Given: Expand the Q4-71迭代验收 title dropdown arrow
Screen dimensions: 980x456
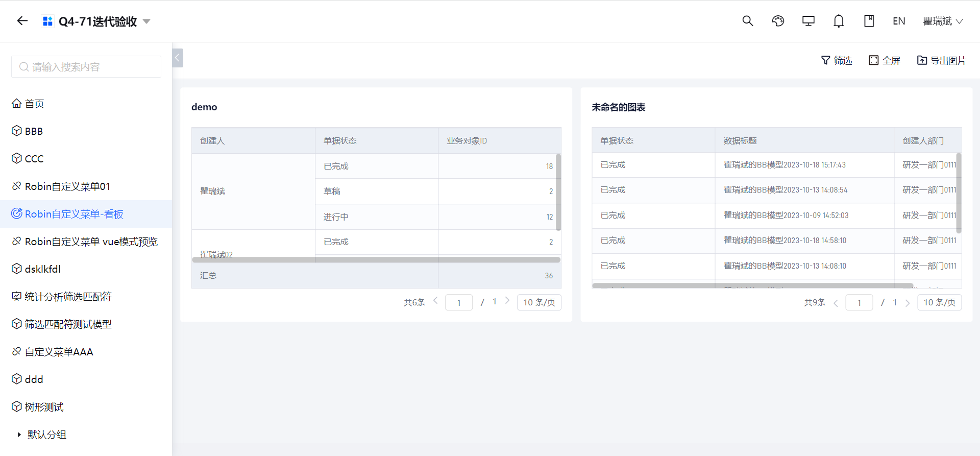Looking at the screenshot, I should point(146,21).
